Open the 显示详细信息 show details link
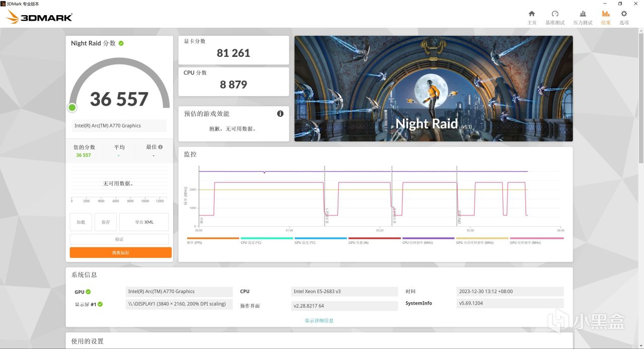 click(x=319, y=320)
